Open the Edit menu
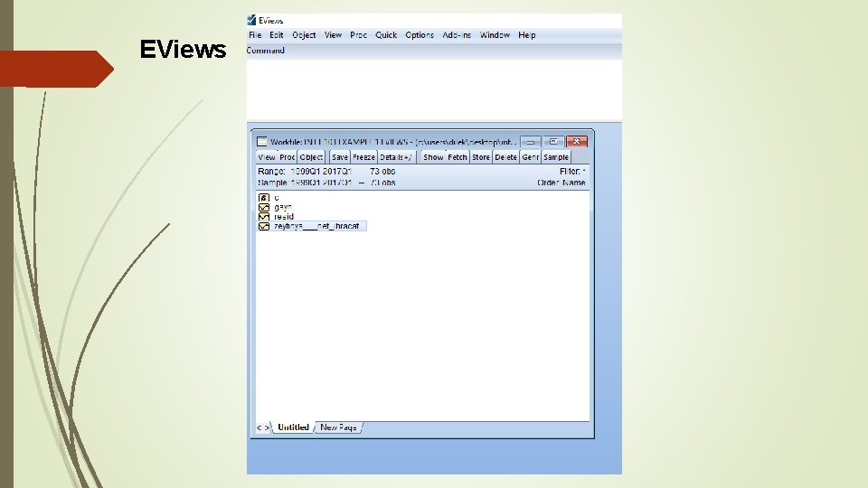This screenshot has width=868, height=488. 277,35
